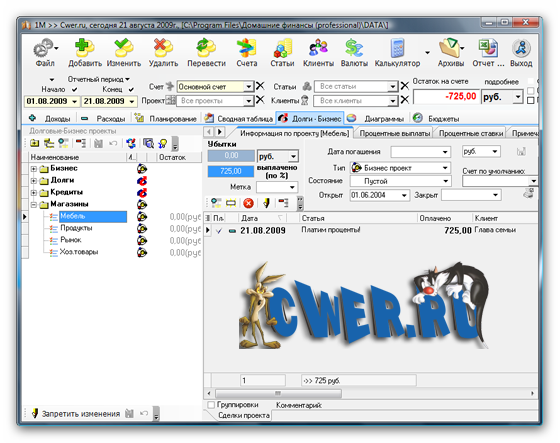Clear the Статьи filter with its X
The width and height of the screenshot is (560, 443).
pyautogui.click(x=404, y=86)
